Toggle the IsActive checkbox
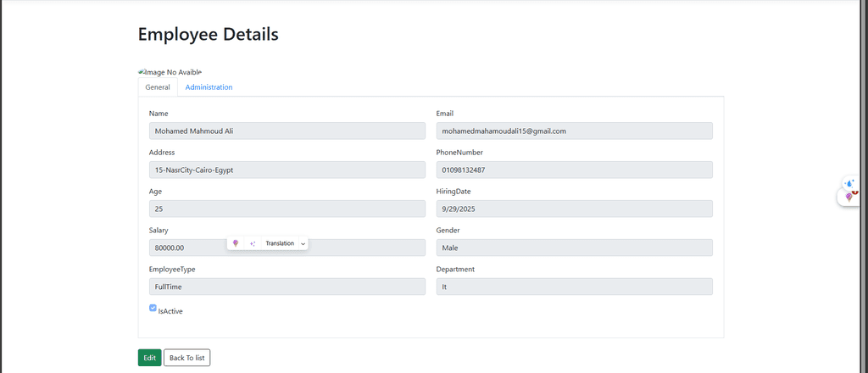 point(153,309)
